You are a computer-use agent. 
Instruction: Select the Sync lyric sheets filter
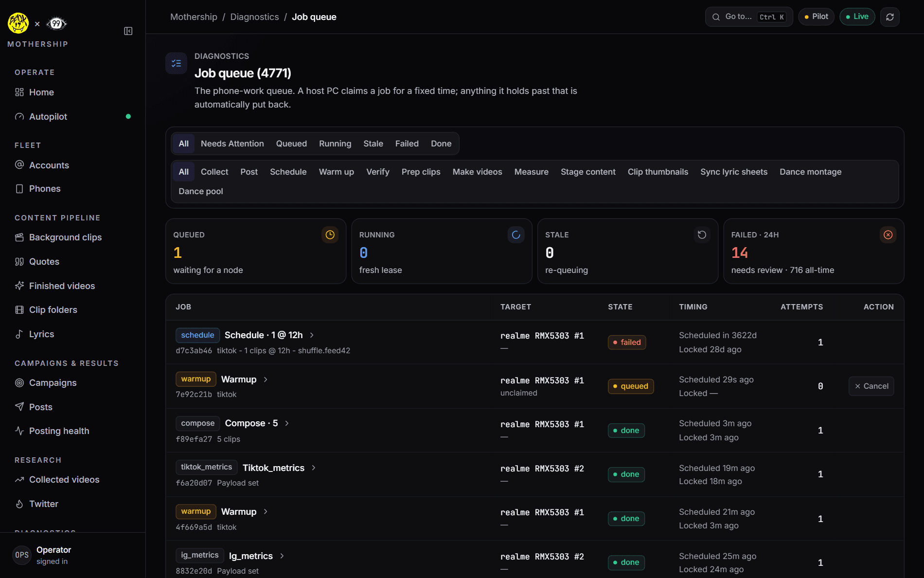tap(734, 172)
